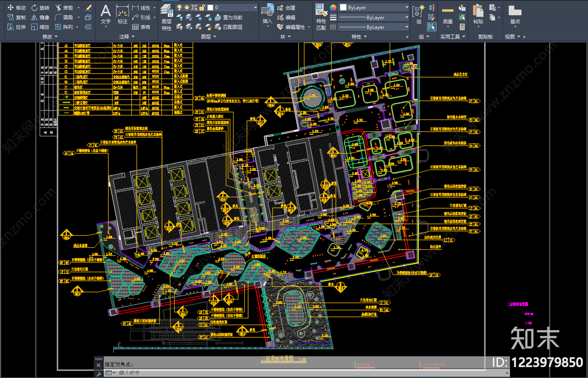The image size is (588, 378).
Task: Click the Dimension (标注) button
Action: pyautogui.click(x=122, y=15)
